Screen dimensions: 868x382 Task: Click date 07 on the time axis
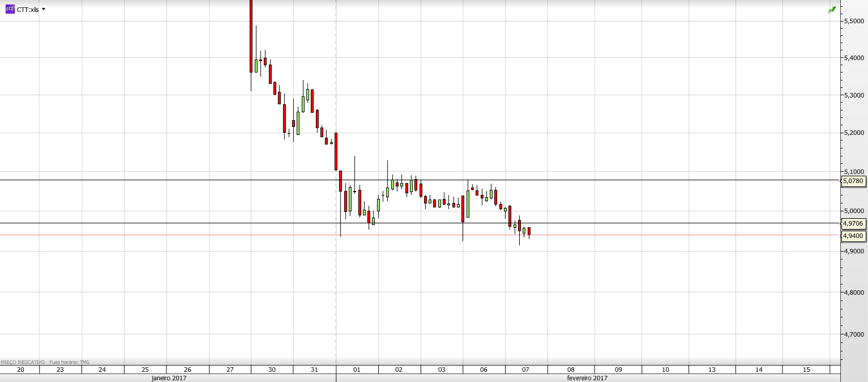tap(525, 370)
